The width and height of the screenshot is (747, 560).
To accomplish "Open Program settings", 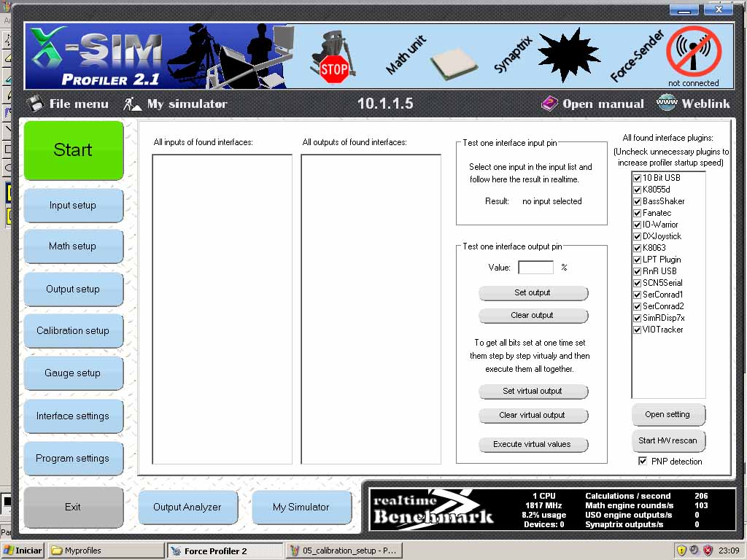I will [74, 458].
